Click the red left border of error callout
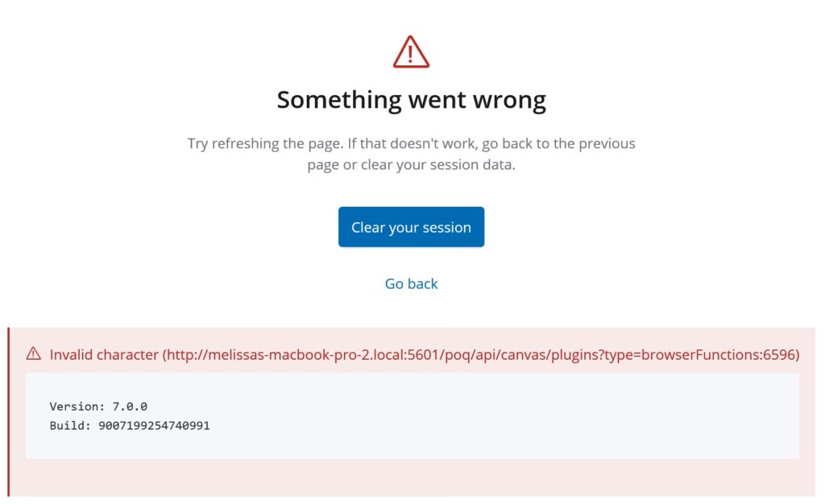 (x=8, y=411)
